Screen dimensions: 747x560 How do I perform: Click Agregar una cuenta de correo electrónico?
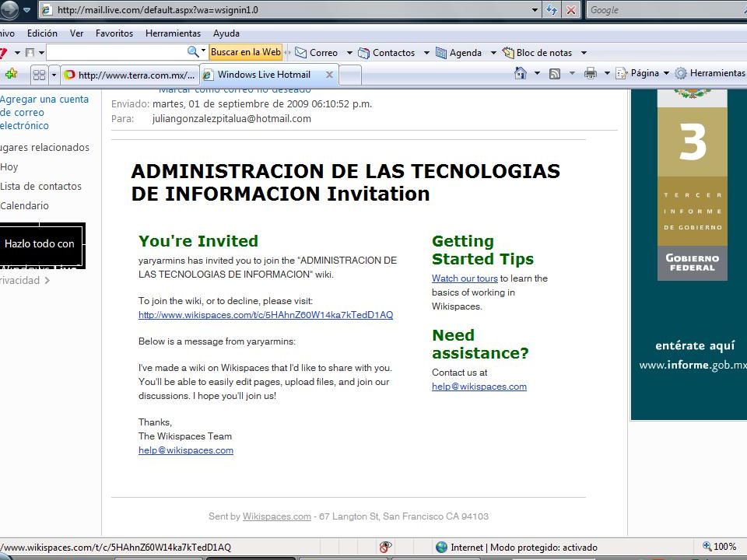click(x=44, y=112)
